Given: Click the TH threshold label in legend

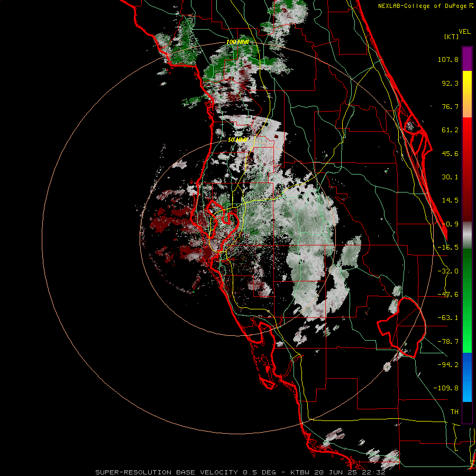Looking at the screenshot, I should pos(454,412).
